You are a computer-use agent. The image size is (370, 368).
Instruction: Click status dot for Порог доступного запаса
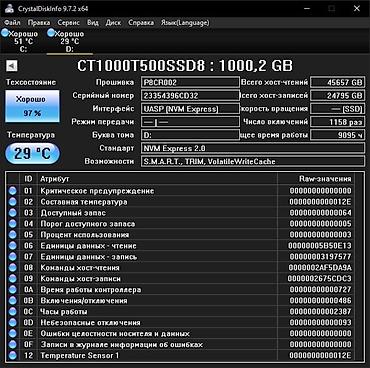(x=13, y=224)
